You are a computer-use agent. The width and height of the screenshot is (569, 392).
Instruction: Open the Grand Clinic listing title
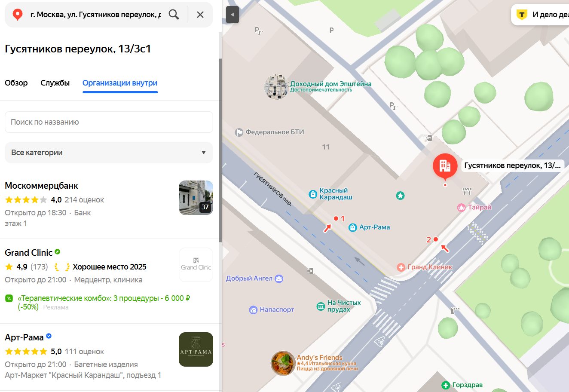[29, 252]
